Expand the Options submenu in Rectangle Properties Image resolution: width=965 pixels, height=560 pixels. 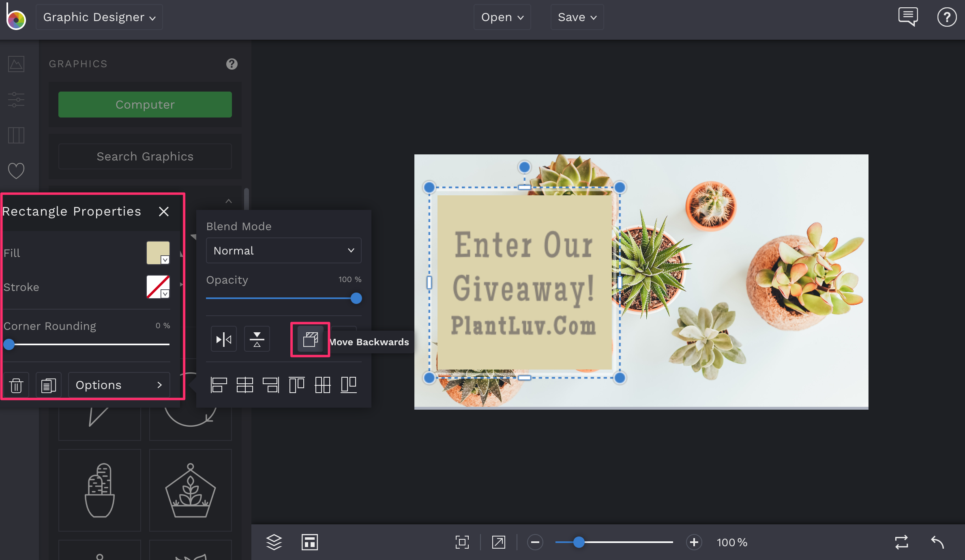point(118,385)
